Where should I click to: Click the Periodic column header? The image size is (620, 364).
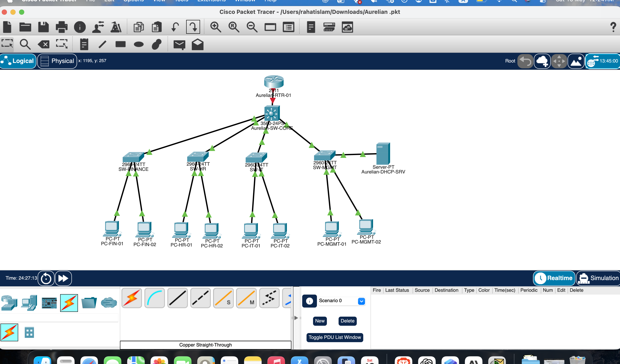pos(529,290)
